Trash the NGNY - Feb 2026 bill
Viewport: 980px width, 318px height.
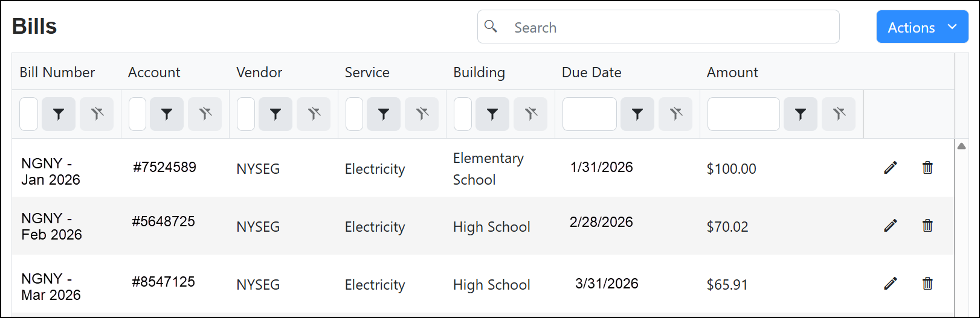927,226
